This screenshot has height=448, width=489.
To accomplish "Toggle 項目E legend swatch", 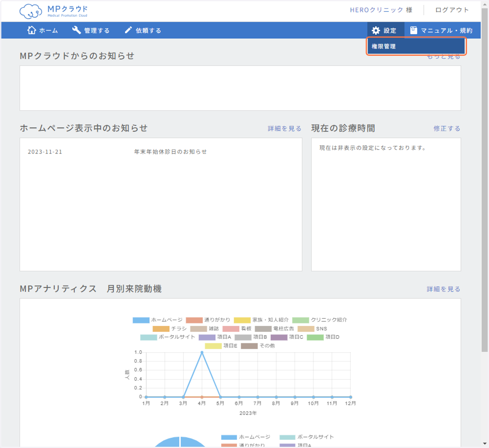I will point(213,346).
